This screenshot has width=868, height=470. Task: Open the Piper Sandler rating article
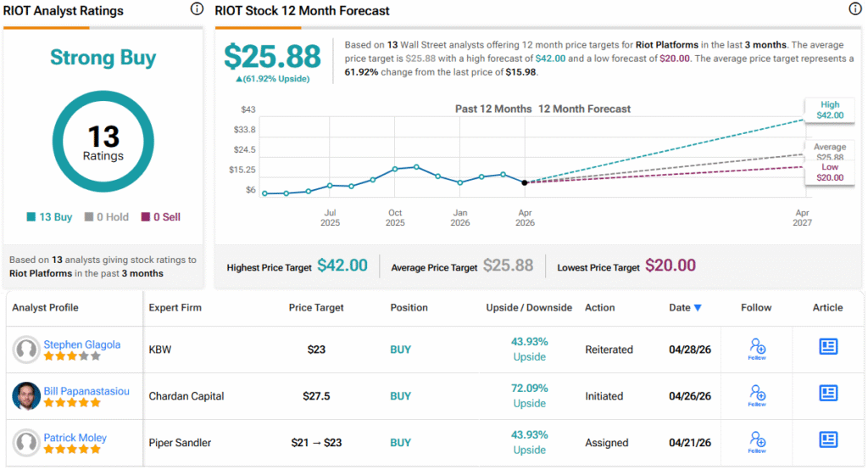[828, 439]
